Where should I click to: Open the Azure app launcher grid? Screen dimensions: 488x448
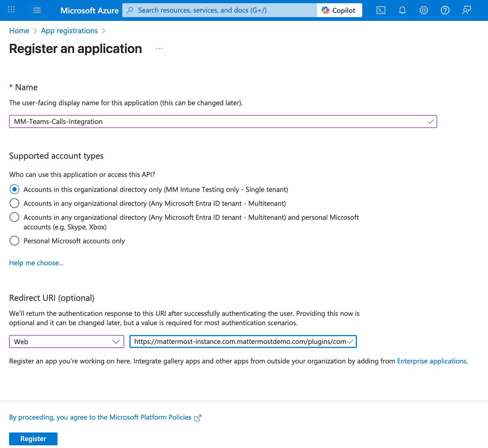tap(11, 10)
